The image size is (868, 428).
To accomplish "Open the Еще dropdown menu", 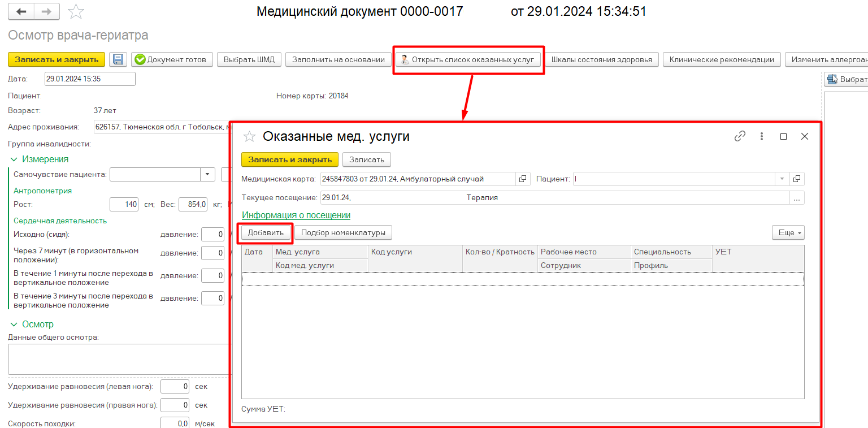I will (x=788, y=232).
